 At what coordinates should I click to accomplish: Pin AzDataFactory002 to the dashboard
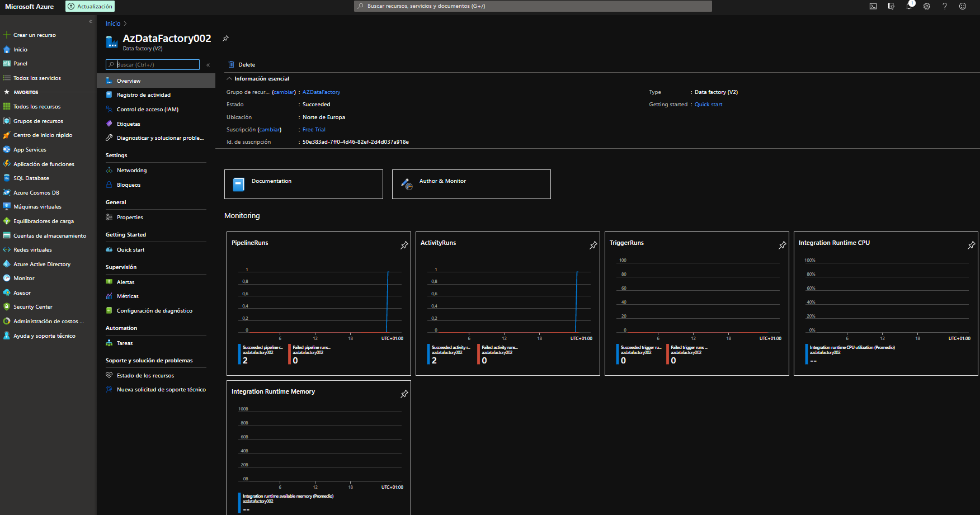click(x=225, y=39)
